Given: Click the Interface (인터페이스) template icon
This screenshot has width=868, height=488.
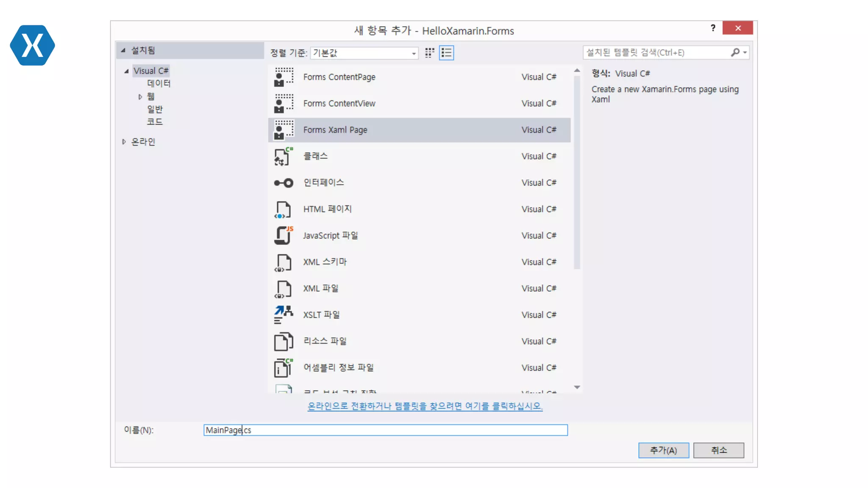Looking at the screenshot, I should coord(284,183).
